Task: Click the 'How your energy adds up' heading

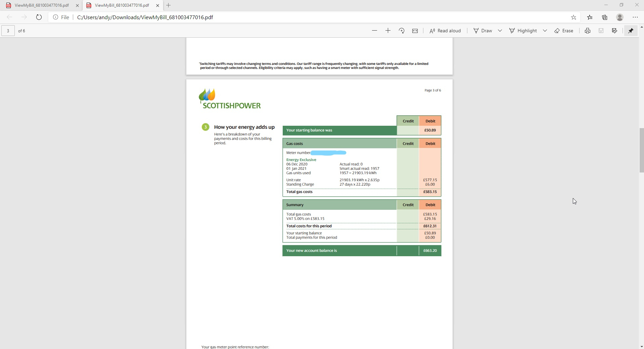Action: pyautogui.click(x=244, y=127)
